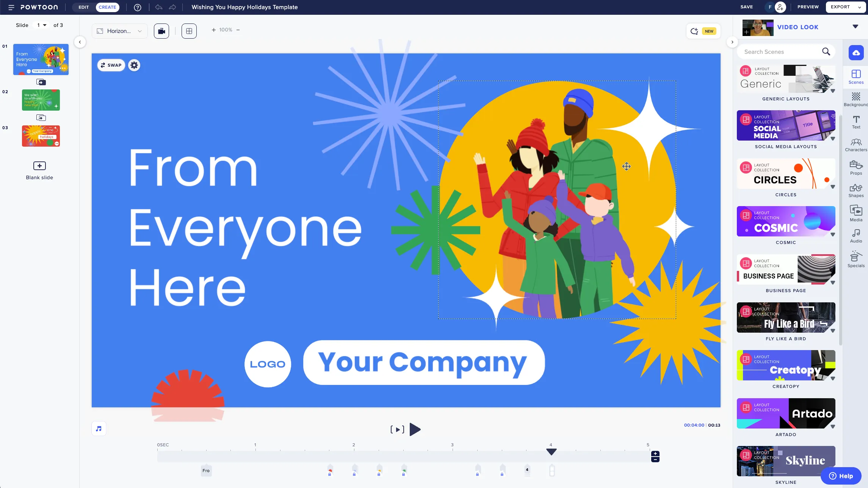
Task: Open the Props panel
Action: [x=856, y=167]
